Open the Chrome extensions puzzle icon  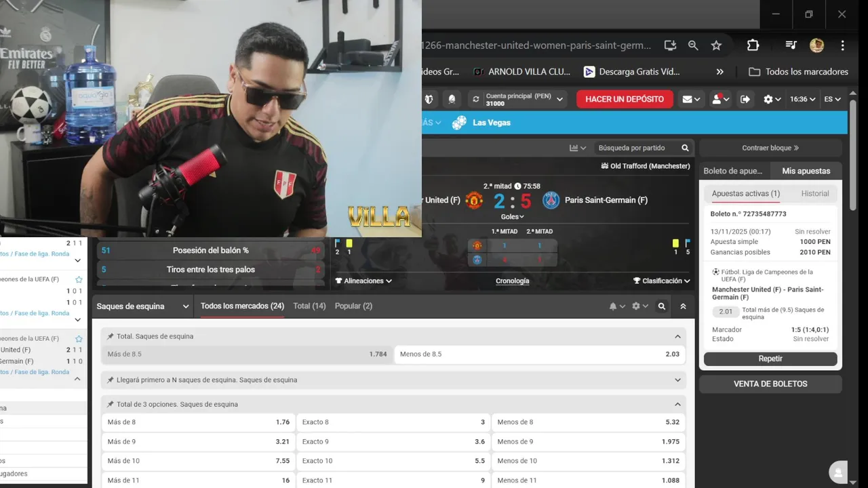click(x=753, y=45)
